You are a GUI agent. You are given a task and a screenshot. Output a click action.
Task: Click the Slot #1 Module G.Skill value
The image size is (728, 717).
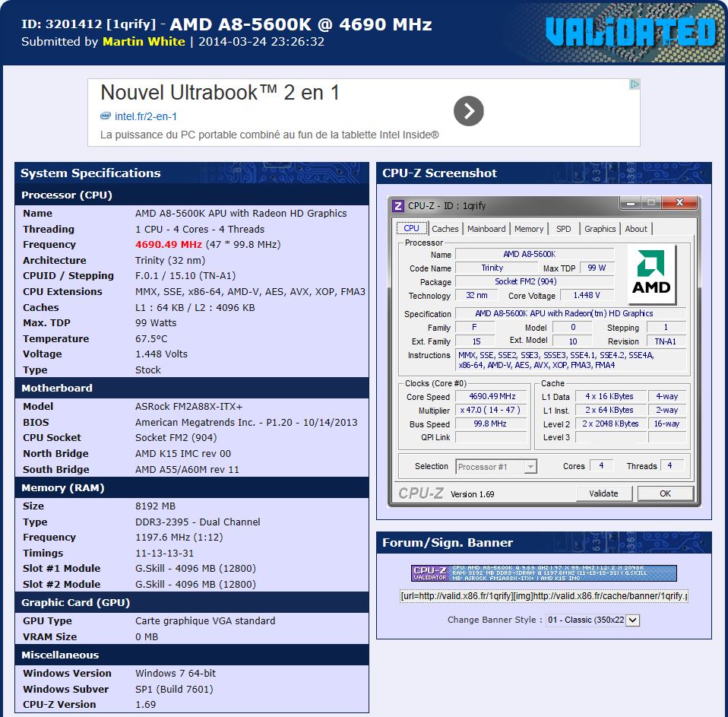point(195,568)
